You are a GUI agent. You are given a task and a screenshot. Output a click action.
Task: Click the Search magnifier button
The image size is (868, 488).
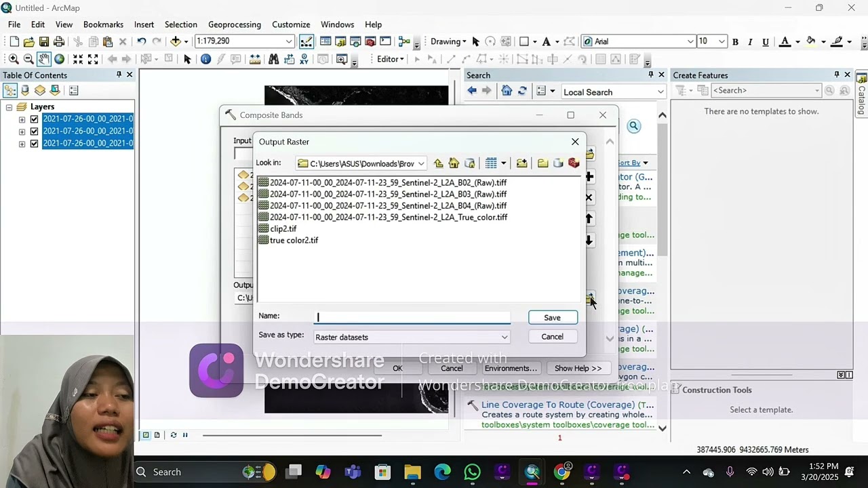click(x=633, y=126)
